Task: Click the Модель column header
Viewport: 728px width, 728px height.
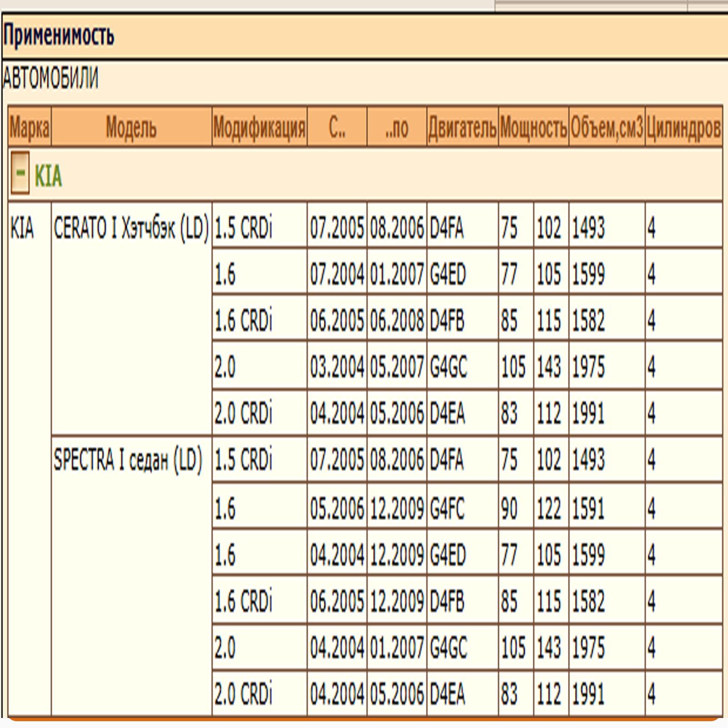Action: (131, 127)
